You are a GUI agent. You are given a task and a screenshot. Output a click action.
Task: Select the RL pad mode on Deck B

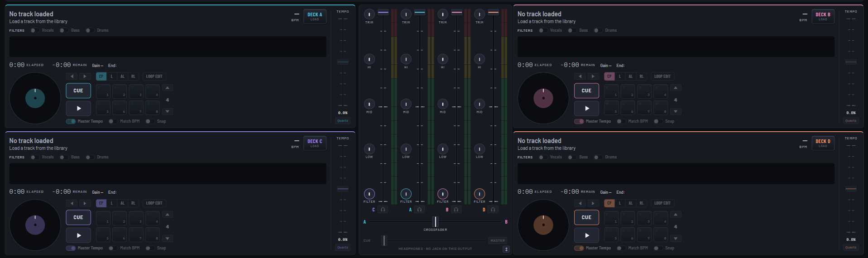pyautogui.click(x=641, y=76)
